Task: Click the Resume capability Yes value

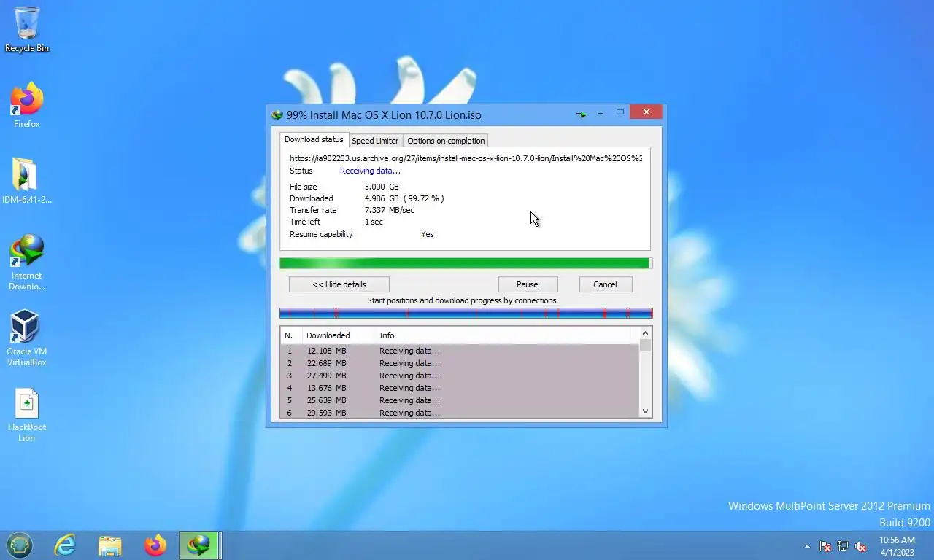Action: pyautogui.click(x=428, y=234)
